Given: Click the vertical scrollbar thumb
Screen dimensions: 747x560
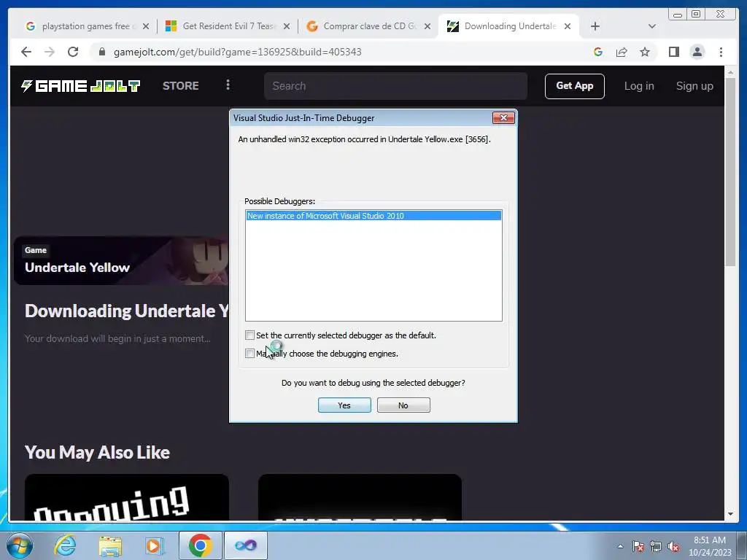Looking at the screenshot, I should (730, 171).
